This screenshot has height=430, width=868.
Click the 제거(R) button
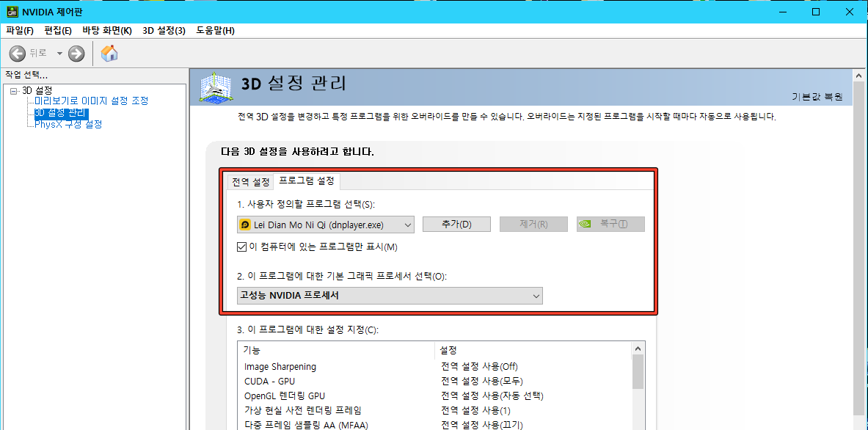point(533,224)
